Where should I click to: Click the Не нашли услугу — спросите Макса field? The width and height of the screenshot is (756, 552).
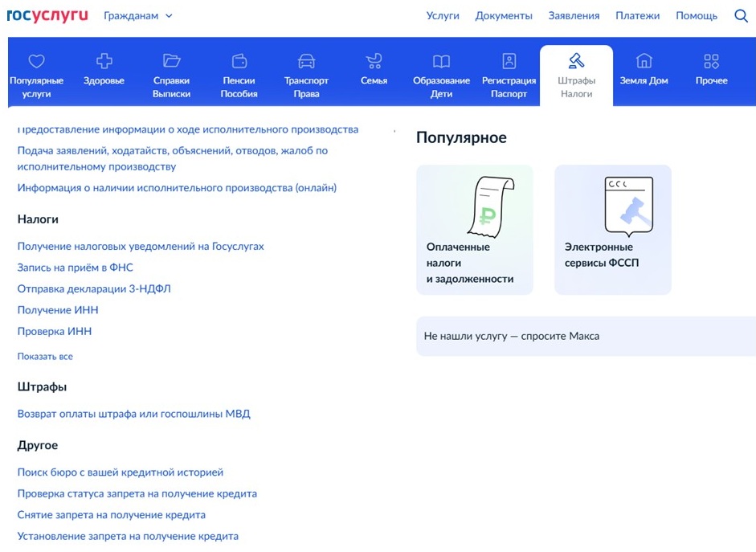point(586,337)
